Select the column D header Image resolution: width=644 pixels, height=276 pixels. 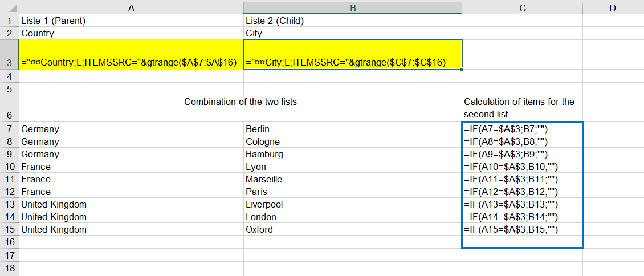[x=613, y=7]
